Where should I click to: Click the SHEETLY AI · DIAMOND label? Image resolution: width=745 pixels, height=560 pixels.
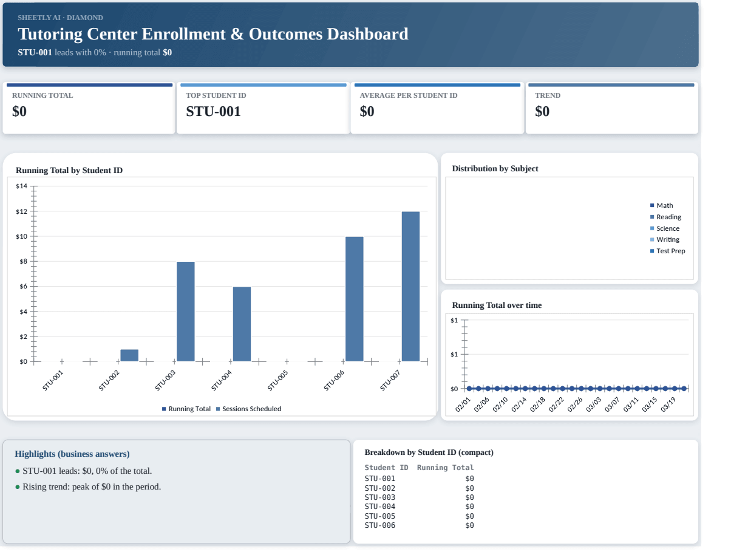pos(60,18)
